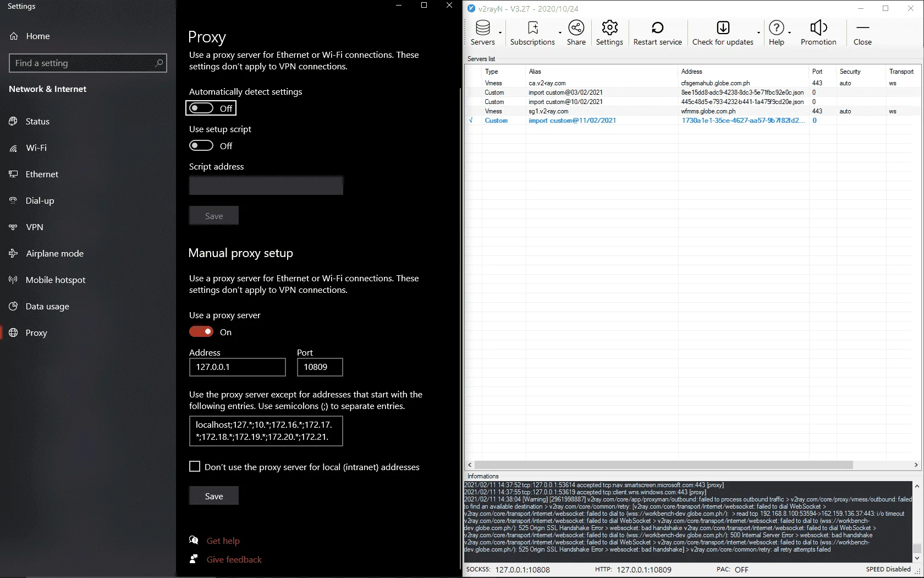Click the Script address input field
The width and height of the screenshot is (924, 578).
coord(266,186)
